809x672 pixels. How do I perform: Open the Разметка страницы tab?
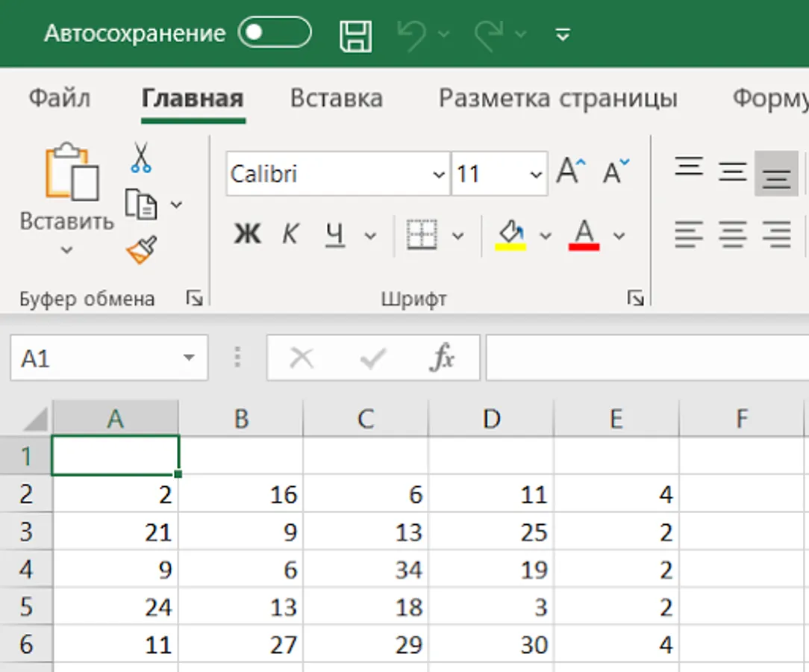click(557, 99)
